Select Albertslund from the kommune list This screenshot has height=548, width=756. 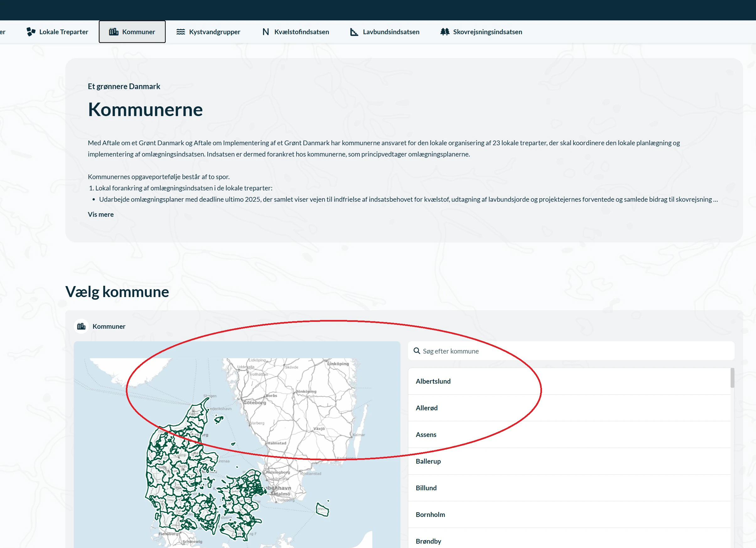pyautogui.click(x=433, y=381)
